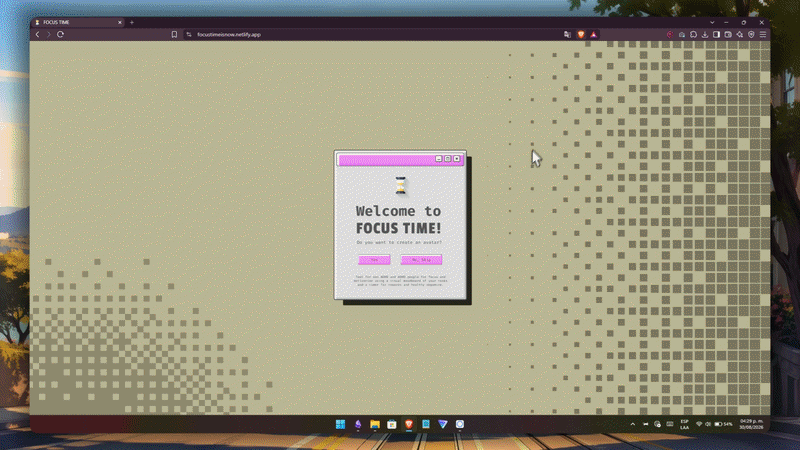Select the FOCUS TIME browser tab

78,22
